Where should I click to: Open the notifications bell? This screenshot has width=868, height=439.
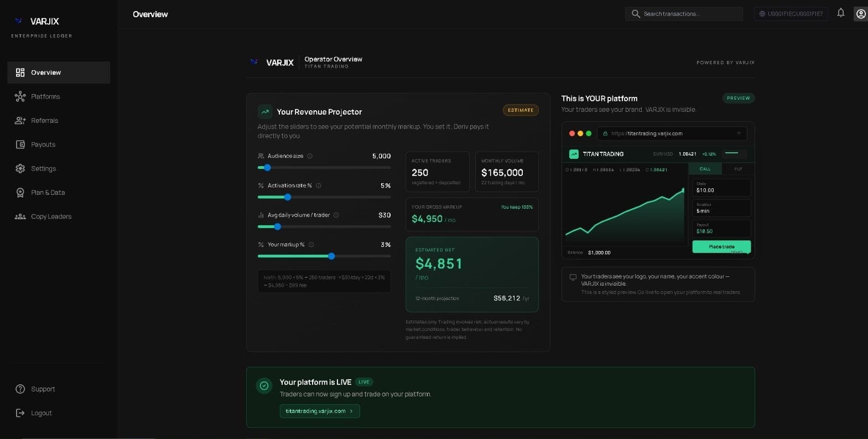[840, 13]
